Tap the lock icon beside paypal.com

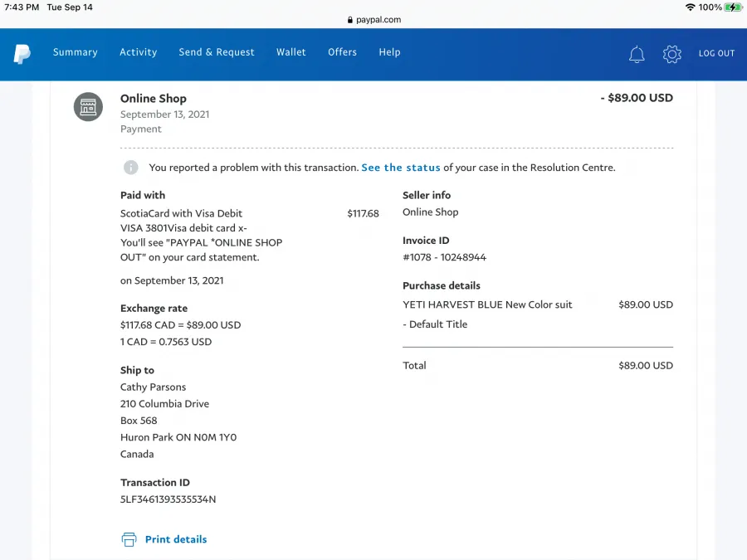click(x=350, y=20)
